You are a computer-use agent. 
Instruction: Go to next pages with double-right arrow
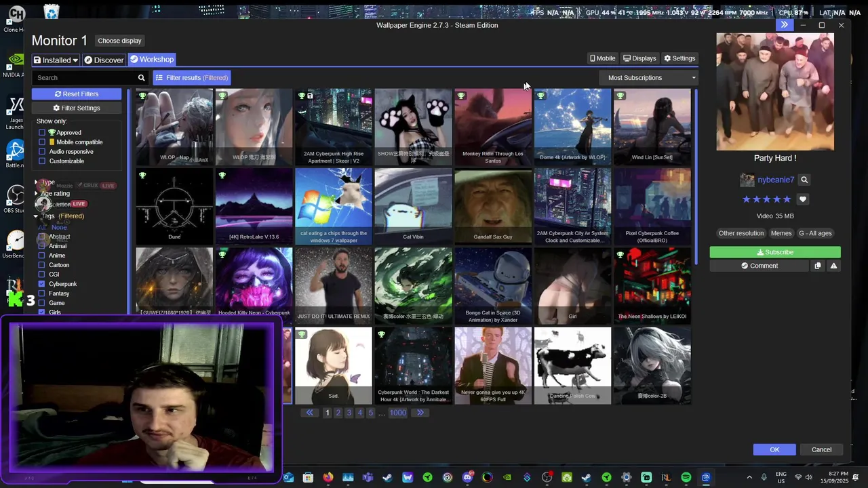[420, 413]
